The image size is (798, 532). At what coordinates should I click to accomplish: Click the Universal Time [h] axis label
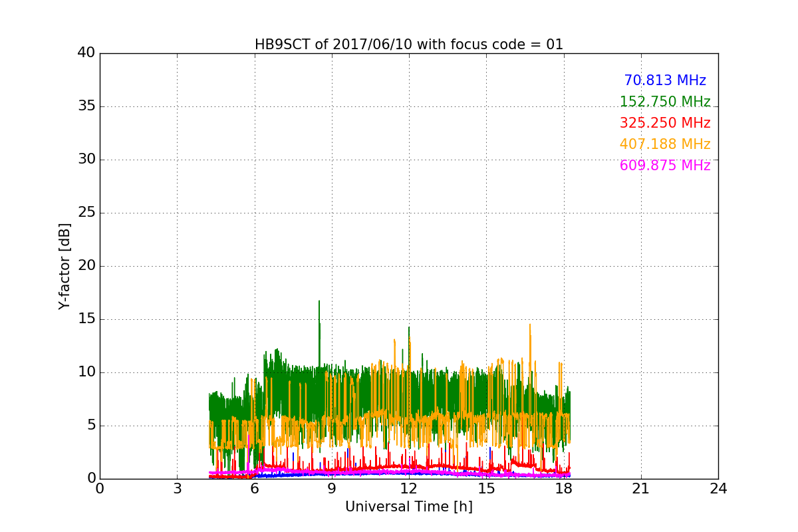click(x=409, y=507)
